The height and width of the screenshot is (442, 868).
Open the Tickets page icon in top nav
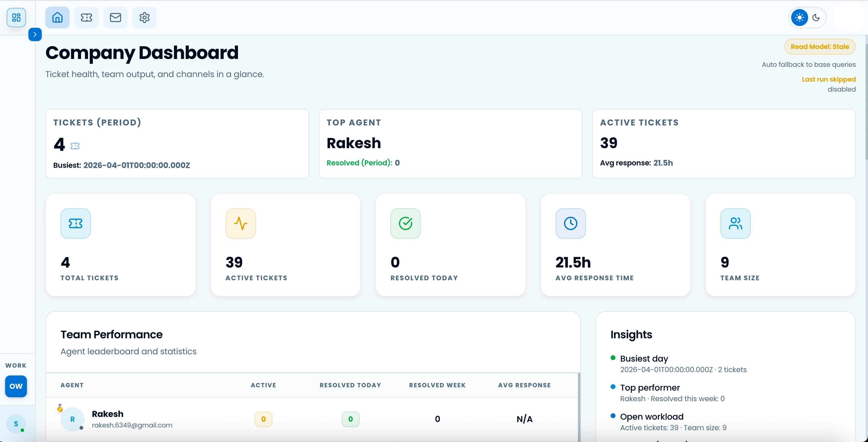[x=86, y=17]
